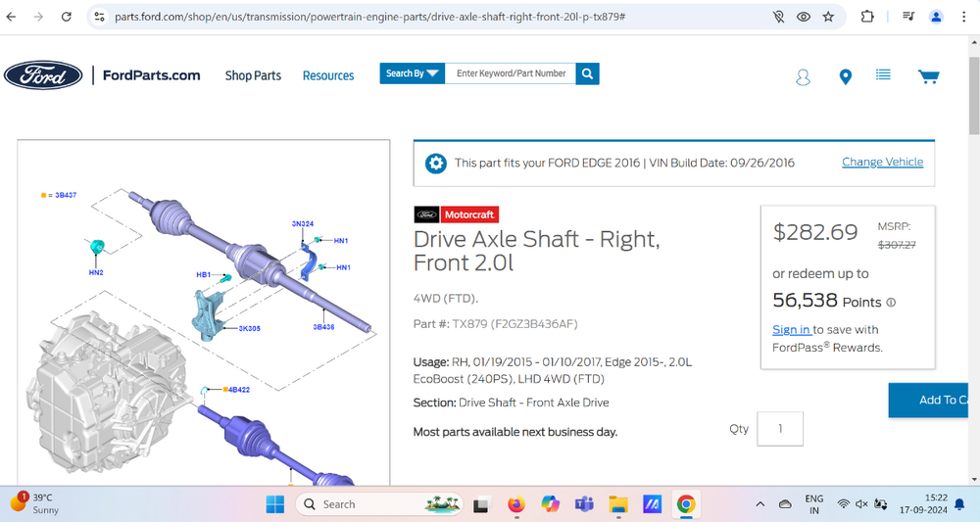Screen dimensions: 980x522
Task: Open Firefox from the taskbar
Action: pyautogui.click(x=516, y=504)
